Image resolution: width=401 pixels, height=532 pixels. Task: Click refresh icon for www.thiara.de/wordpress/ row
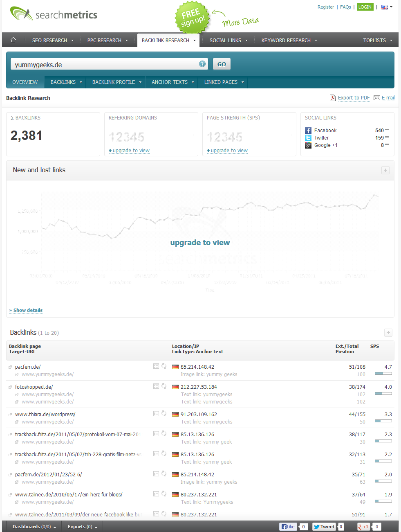pyautogui.click(x=164, y=414)
